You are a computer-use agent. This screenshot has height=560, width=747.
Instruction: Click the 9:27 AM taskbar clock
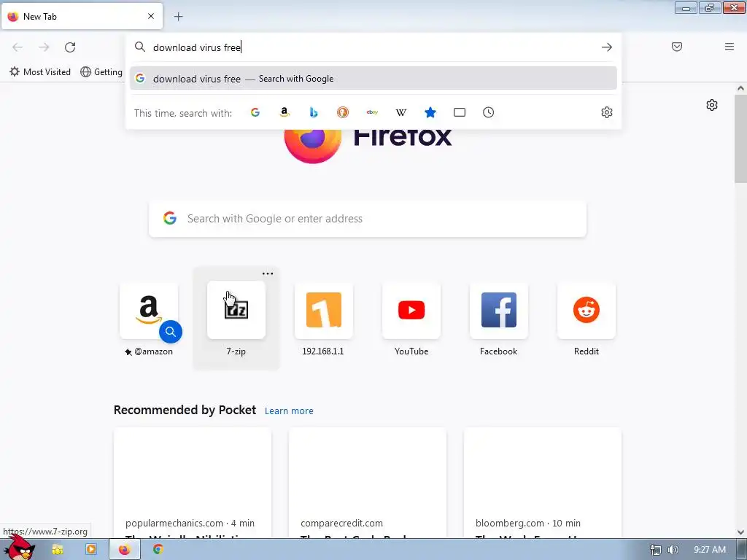(x=709, y=550)
